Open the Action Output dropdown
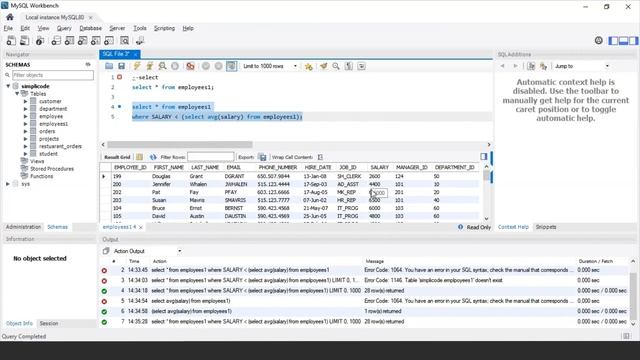640x360 pixels. [147, 251]
